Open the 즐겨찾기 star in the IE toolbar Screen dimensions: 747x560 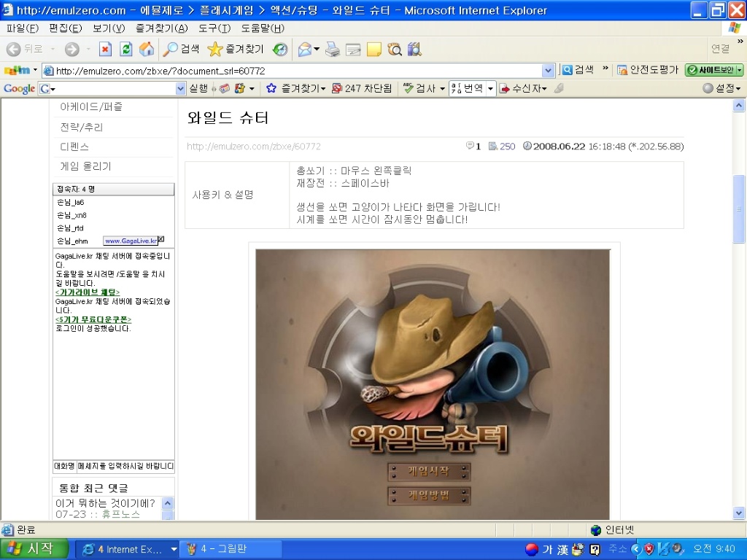[x=236, y=49]
